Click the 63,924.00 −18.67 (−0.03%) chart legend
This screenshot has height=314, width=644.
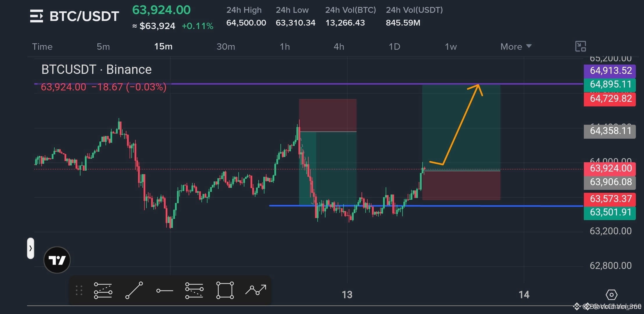(103, 87)
